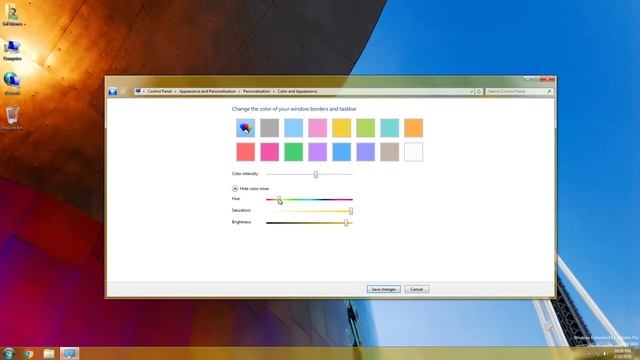Screen dimensions: 640x360
Task: Choose the red color swatch
Action: [x=246, y=152]
